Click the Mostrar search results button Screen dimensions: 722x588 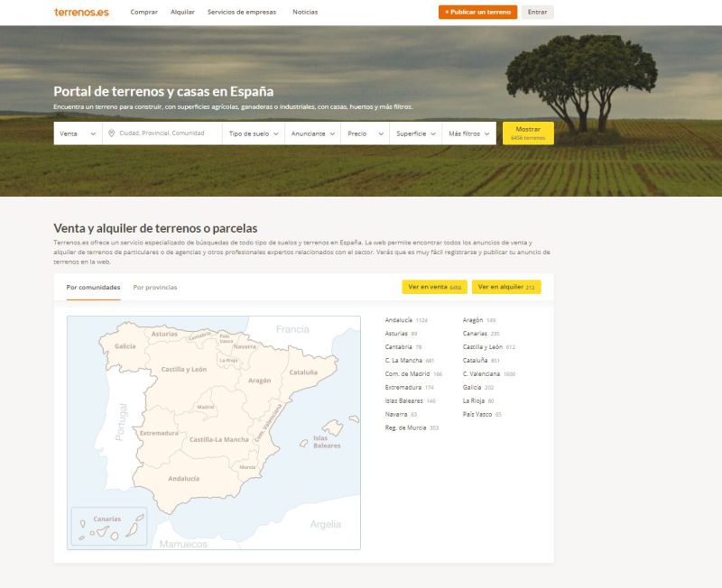coord(528,133)
